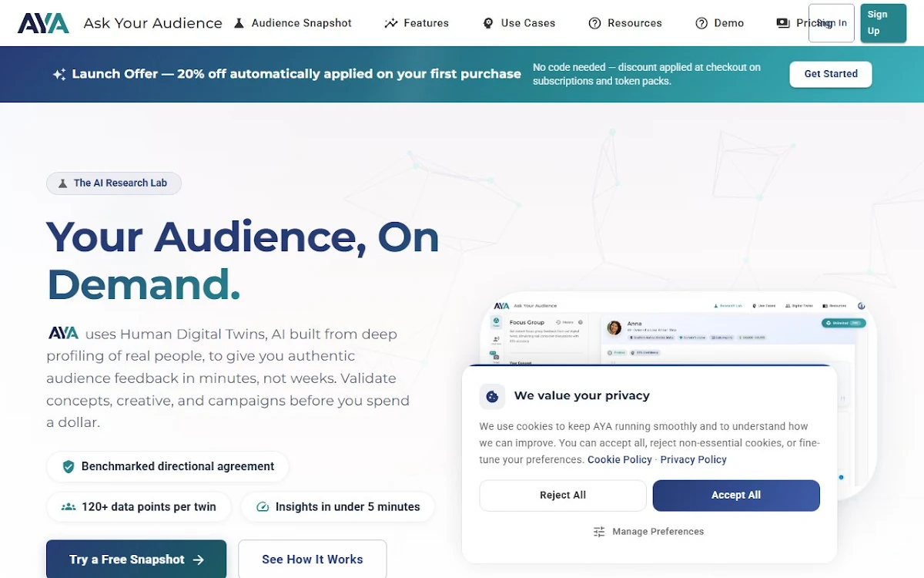Click the 120+ data points per twin chip
This screenshot has height=578, width=924.
pos(139,507)
